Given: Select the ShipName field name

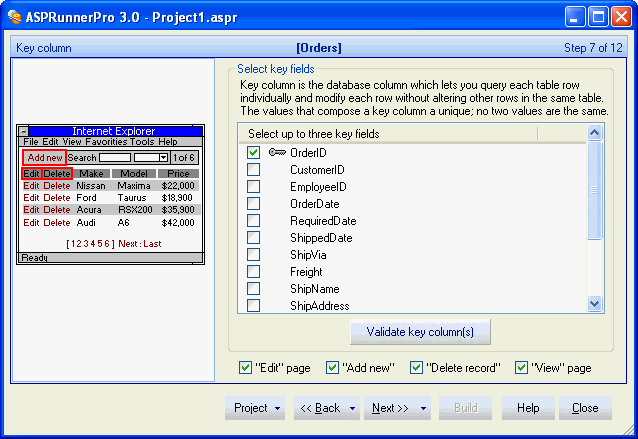Looking at the screenshot, I should 315,289.
